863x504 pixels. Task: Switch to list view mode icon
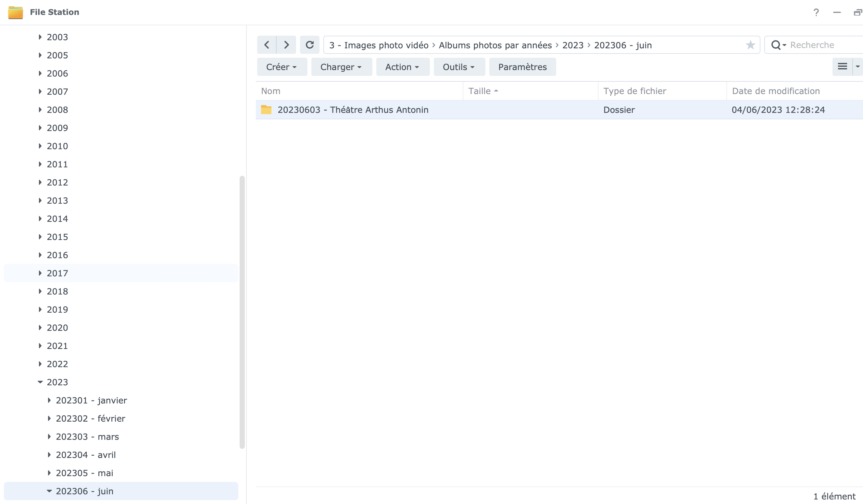click(x=843, y=66)
